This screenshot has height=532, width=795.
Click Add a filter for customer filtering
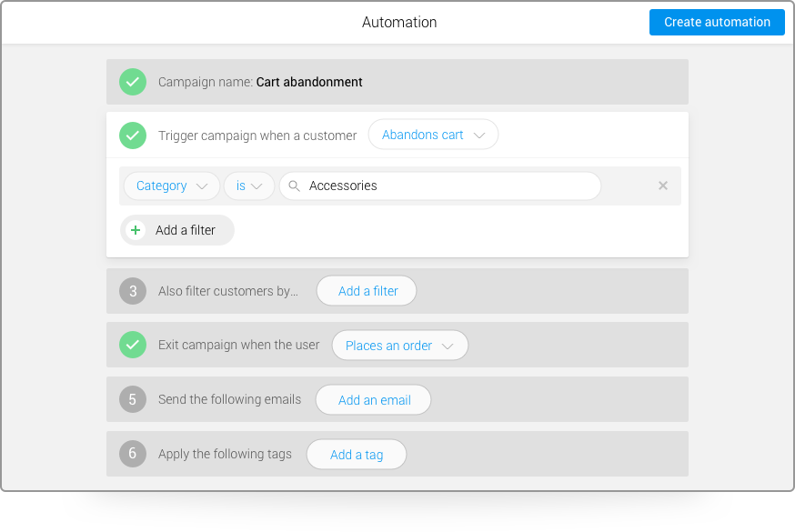pyautogui.click(x=367, y=291)
